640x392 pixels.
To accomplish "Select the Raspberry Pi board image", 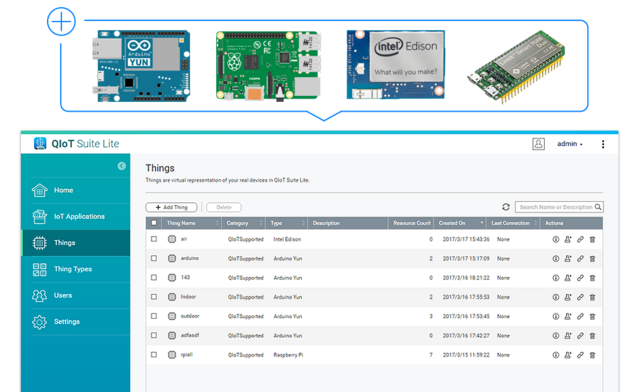I will point(268,66).
